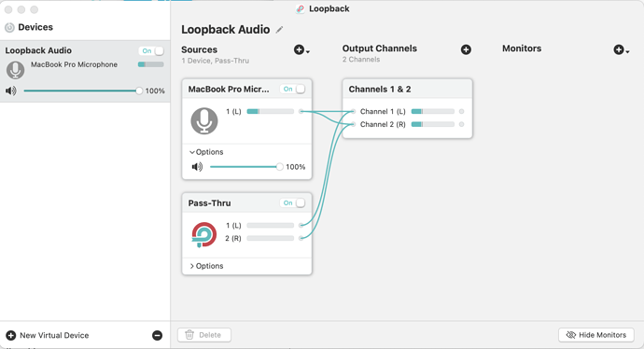Add a monitor with the Monitors plus button
The width and height of the screenshot is (644, 349).
621,49
